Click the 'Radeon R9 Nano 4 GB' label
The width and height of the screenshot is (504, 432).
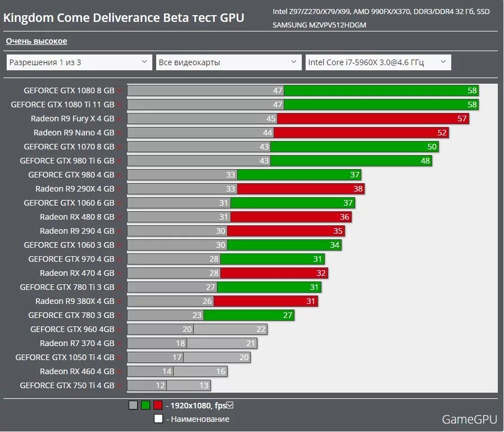[74, 133]
